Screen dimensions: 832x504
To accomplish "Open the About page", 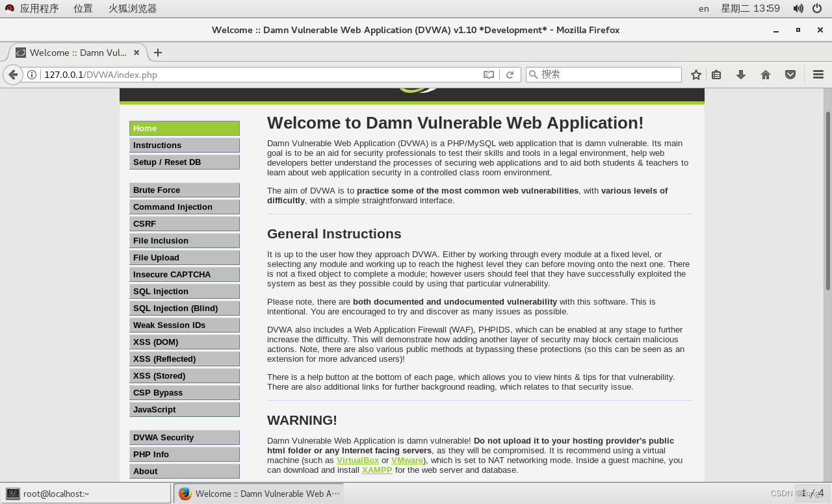I will tap(185, 472).
